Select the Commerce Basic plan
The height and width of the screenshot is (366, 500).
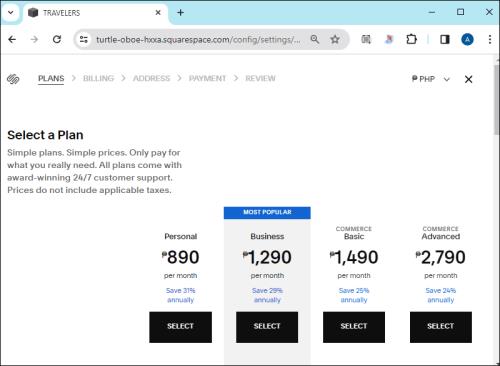click(x=354, y=327)
